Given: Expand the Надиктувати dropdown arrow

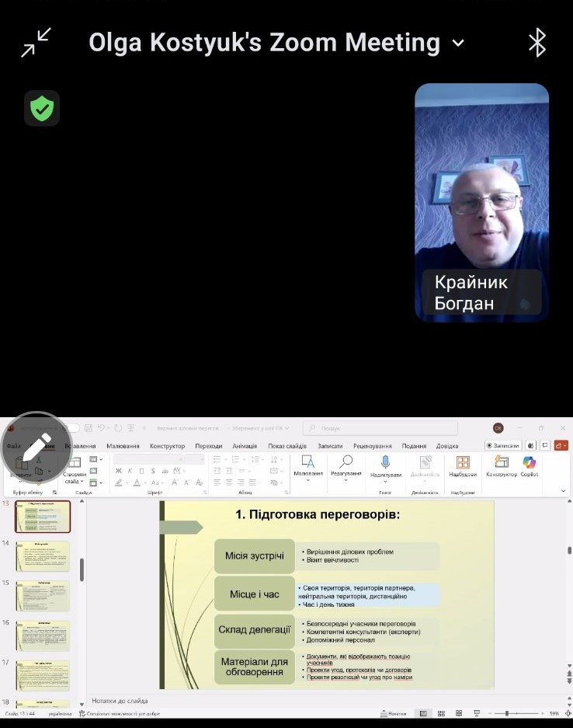Looking at the screenshot, I should 386,482.
